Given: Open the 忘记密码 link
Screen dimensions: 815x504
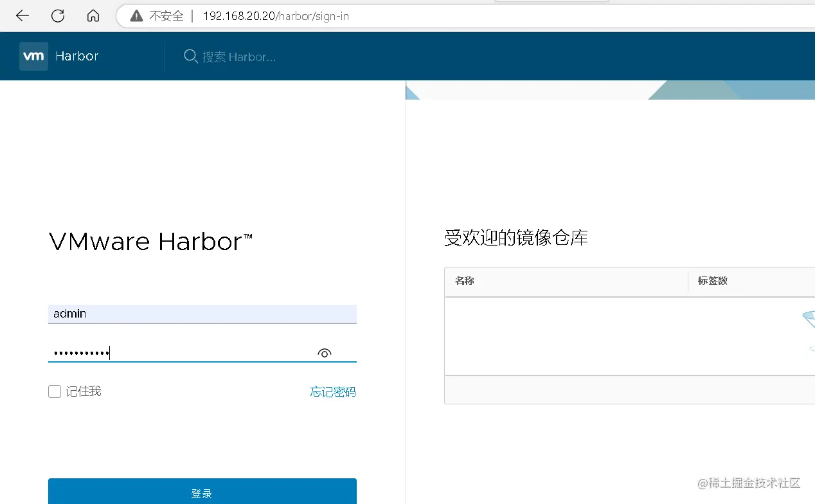Looking at the screenshot, I should [333, 392].
